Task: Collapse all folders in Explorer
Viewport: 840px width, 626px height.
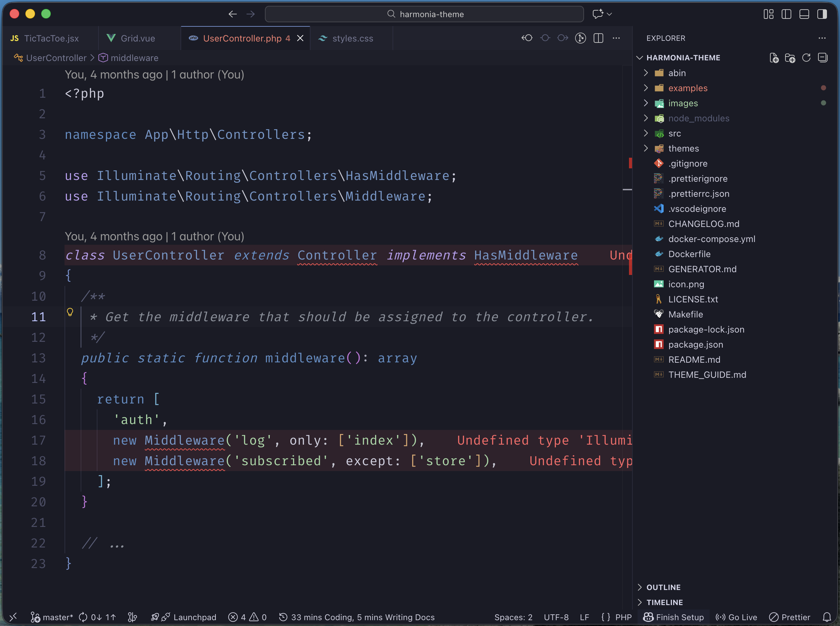Action: click(822, 58)
